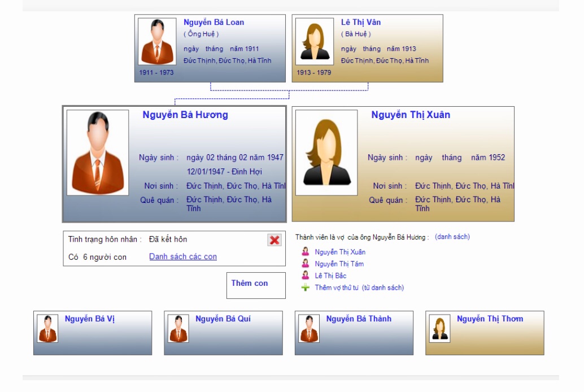Click the ( Ông Huệ ) alias text
Viewport: 584px width, 392px height.
(201, 34)
